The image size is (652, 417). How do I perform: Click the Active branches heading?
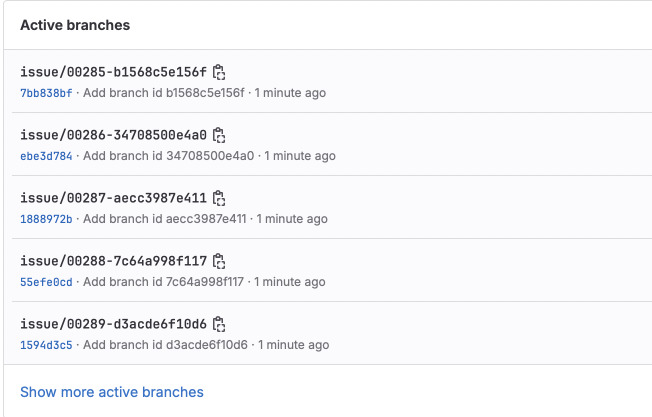point(75,24)
